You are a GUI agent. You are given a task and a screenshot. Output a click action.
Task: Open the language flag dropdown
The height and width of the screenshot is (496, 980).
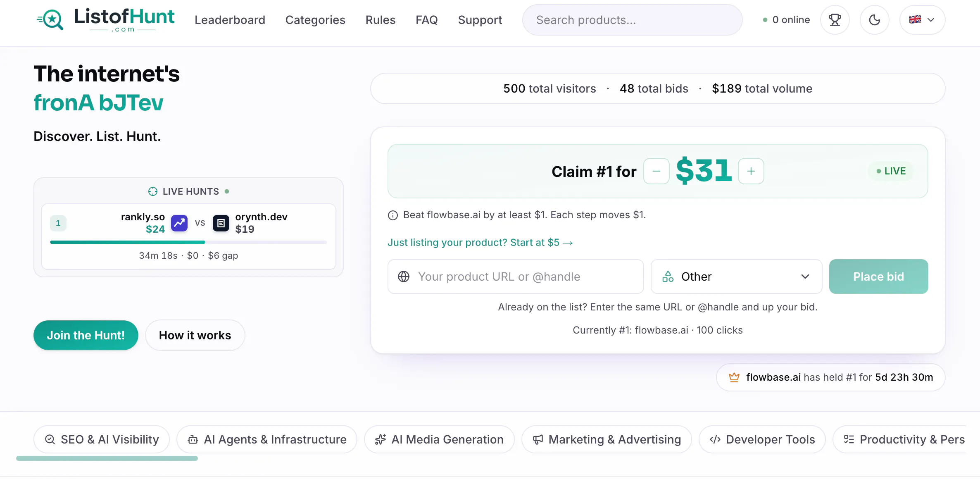922,20
